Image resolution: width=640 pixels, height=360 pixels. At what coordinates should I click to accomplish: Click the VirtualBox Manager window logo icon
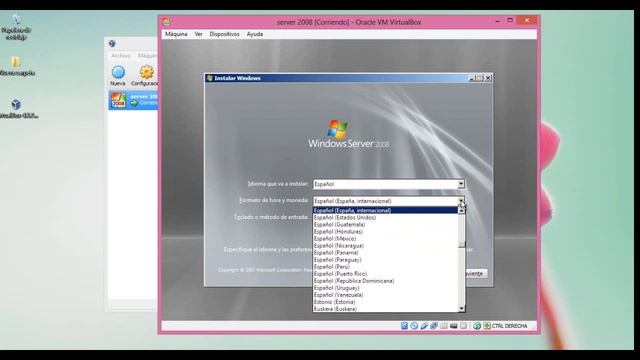(x=112, y=43)
